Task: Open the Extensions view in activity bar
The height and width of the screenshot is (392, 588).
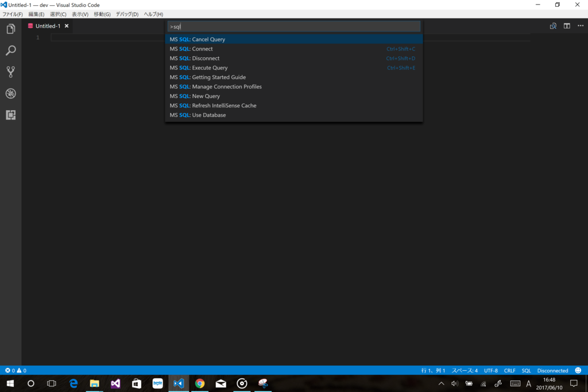Action: (x=10, y=115)
